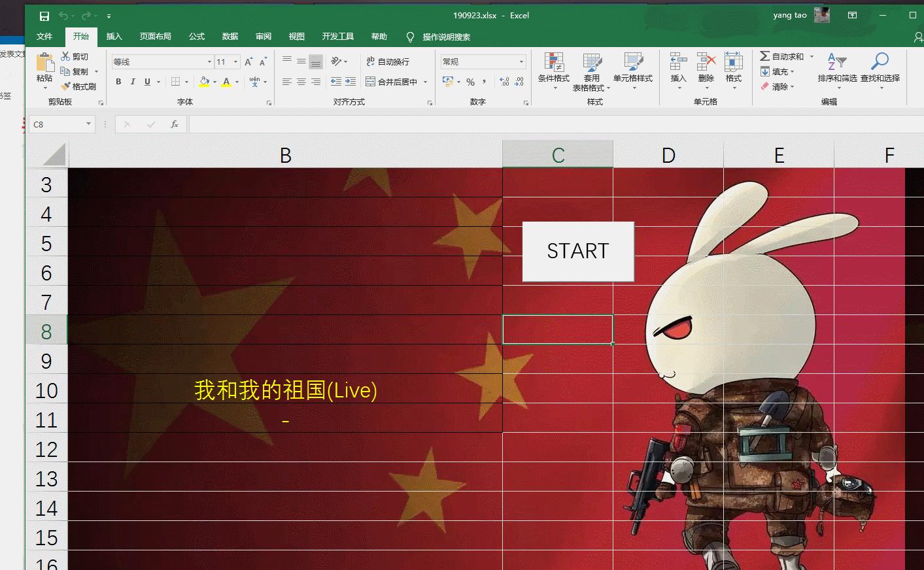Click the formula bar input field
924x570 pixels.
[x=556, y=124]
